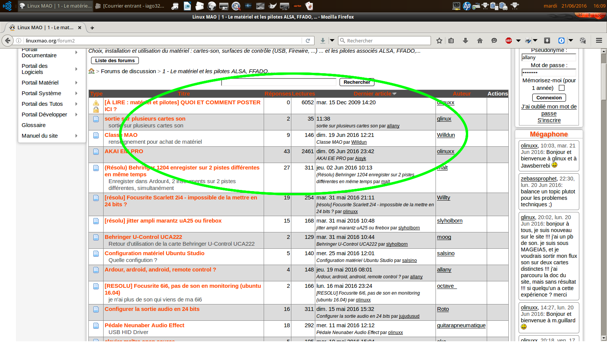Open the AKAI EIE PRO topic

pyautogui.click(x=124, y=151)
